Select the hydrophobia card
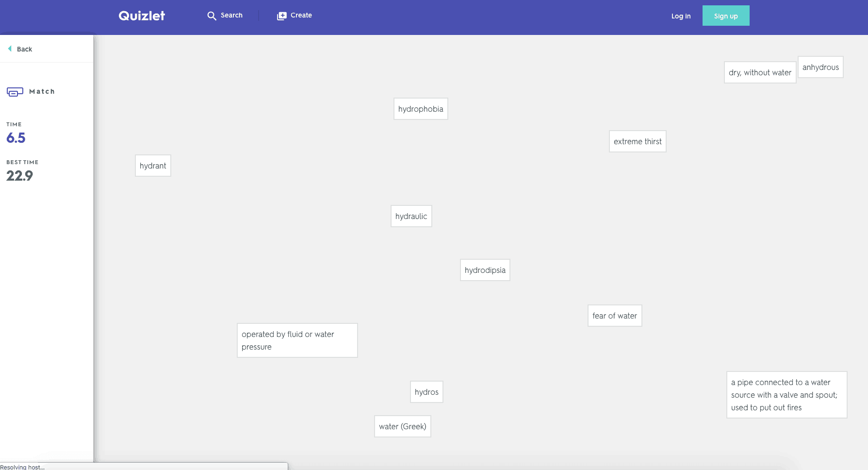Image resolution: width=868 pixels, height=470 pixels. coord(421,109)
